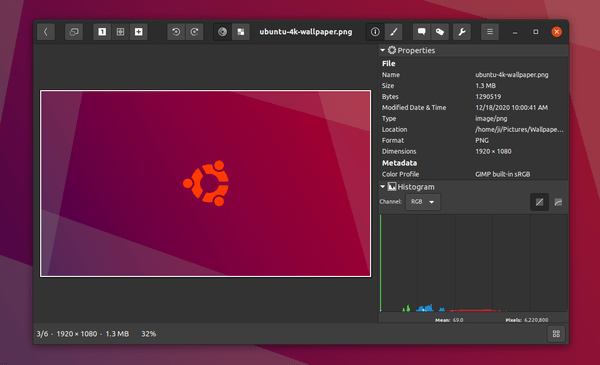600x365 pixels.
Task: Click the overlapping windows toolbar icon
Action: [x=74, y=32]
